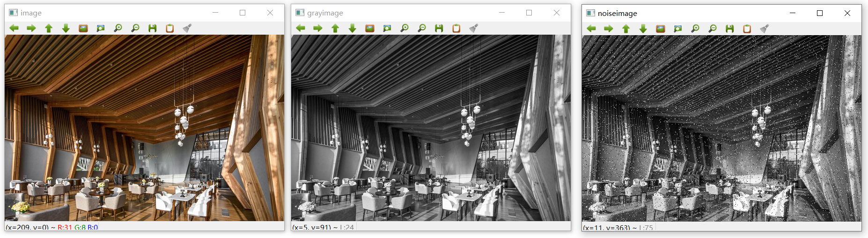Copy image window picture to clipboard
Viewport: 868px width, 238px height.
click(x=170, y=28)
